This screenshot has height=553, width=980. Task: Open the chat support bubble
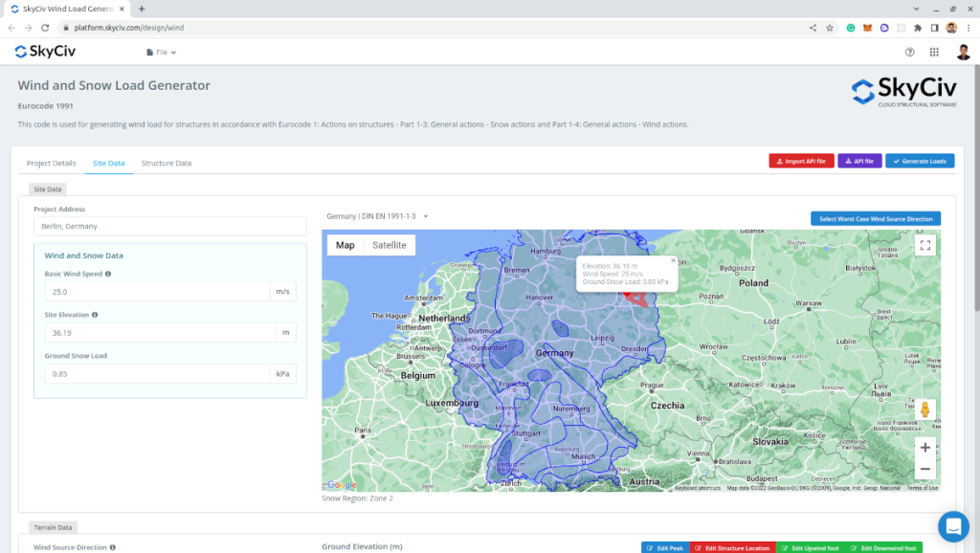pyautogui.click(x=953, y=525)
